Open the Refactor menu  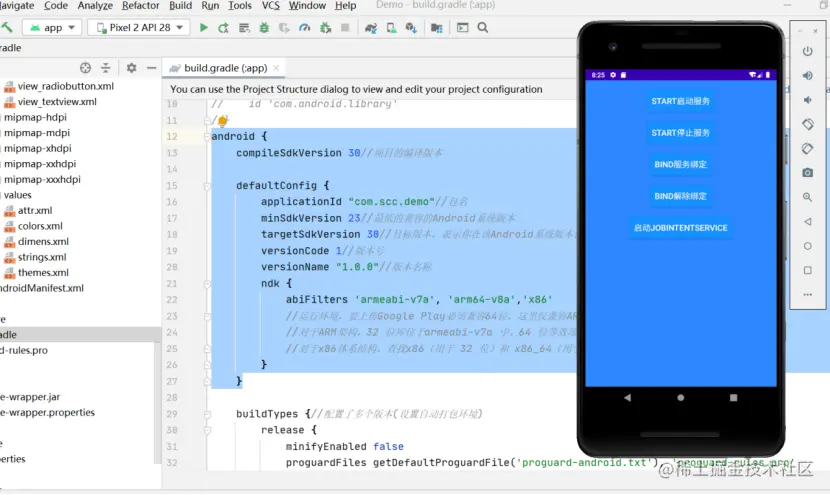click(140, 5)
